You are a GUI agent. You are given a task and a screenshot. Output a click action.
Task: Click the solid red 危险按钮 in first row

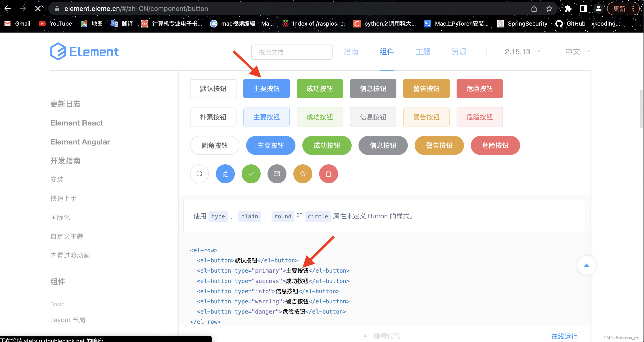tap(479, 89)
